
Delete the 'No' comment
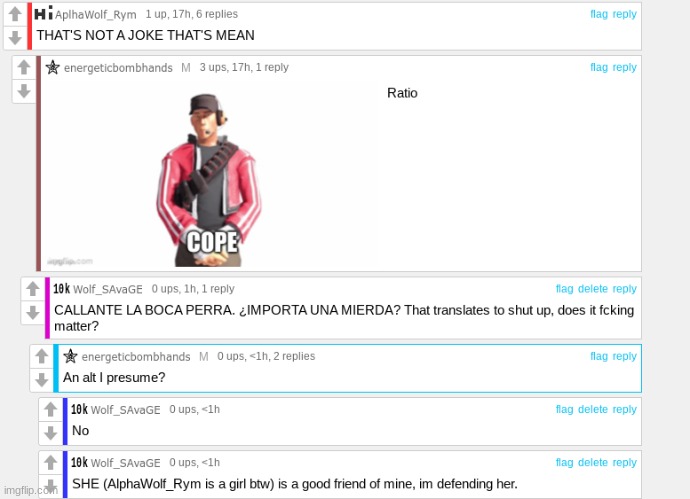click(x=593, y=409)
